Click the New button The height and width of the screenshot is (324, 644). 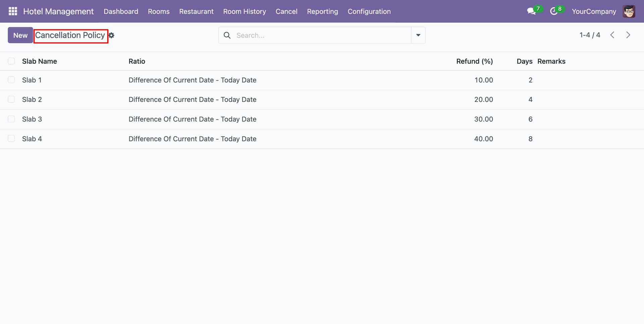point(20,36)
